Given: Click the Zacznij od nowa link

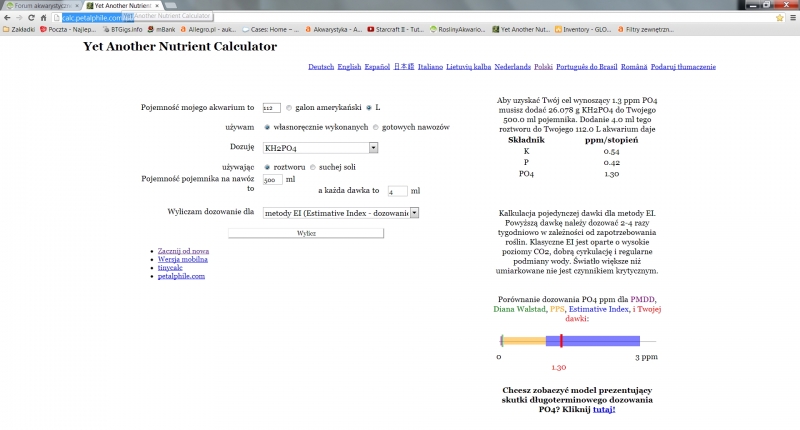Looking at the screenshot, I should 183,251.
